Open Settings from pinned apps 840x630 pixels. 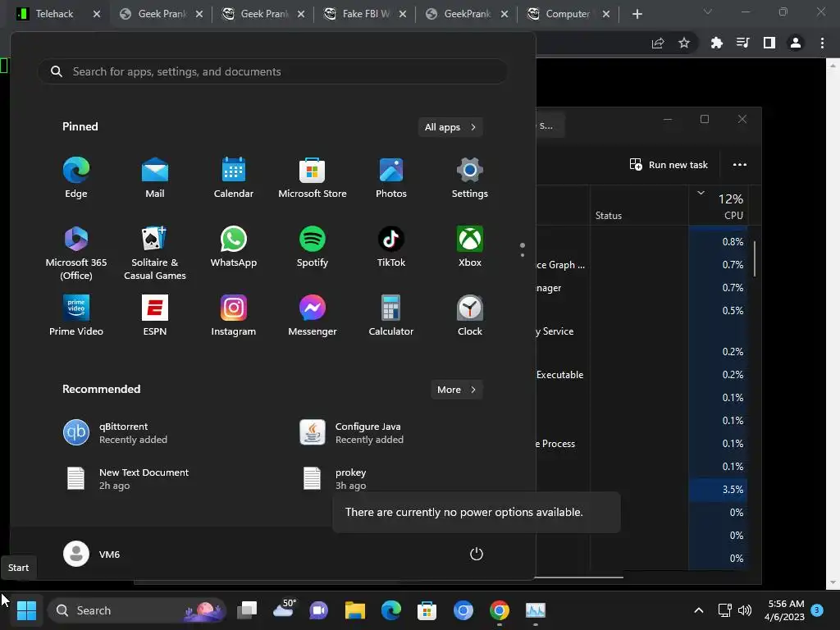tap(470, 178)
